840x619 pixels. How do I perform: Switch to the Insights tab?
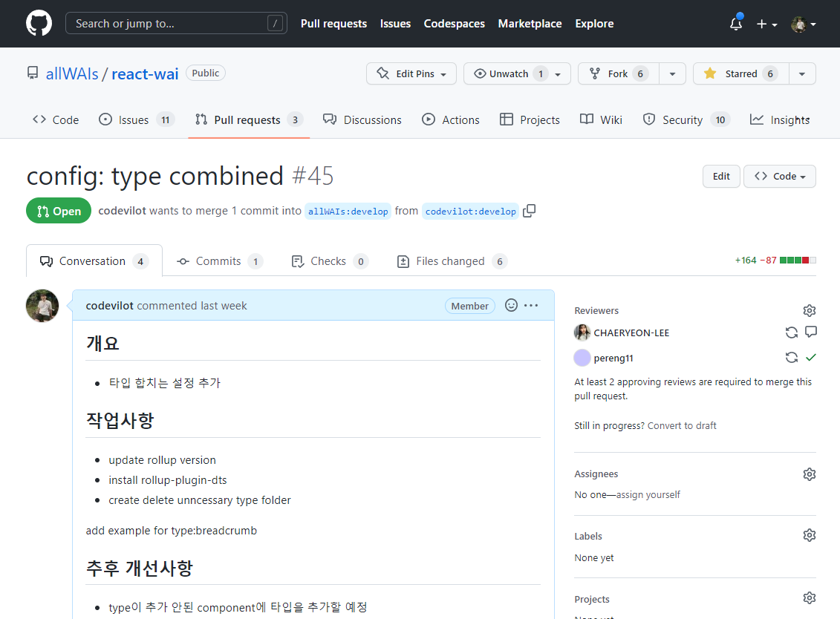780,120
